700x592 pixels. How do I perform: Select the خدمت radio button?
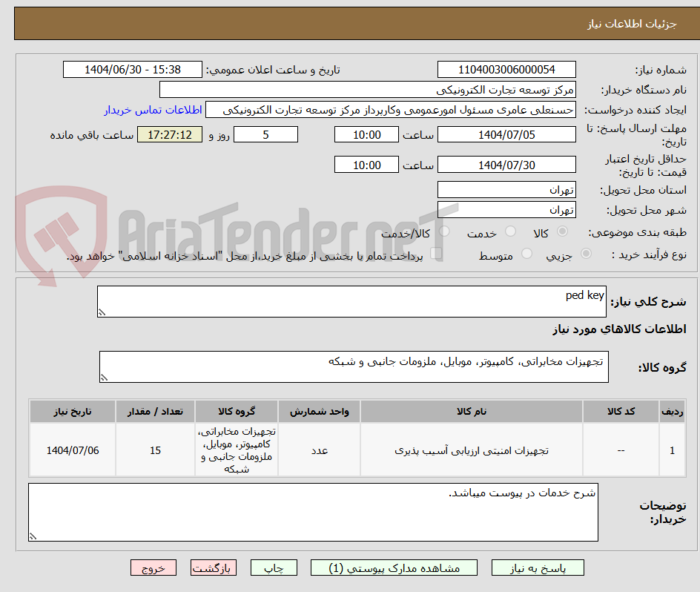510,231
